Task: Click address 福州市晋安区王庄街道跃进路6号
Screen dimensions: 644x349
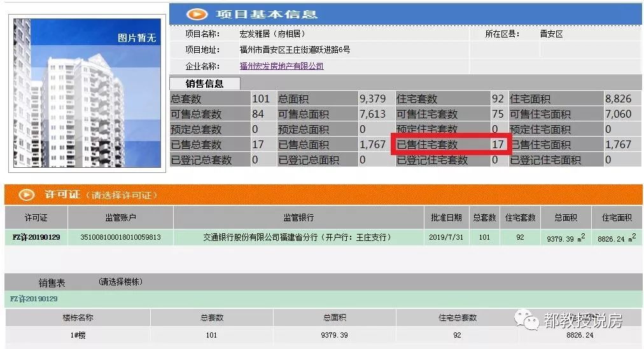Action: (295, 50)
